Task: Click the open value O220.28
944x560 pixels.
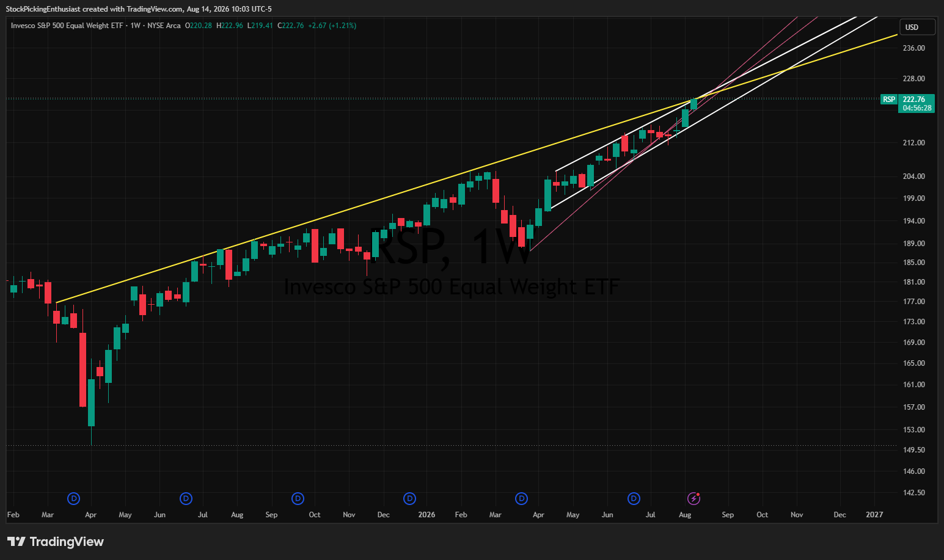Action: [199, 26]
